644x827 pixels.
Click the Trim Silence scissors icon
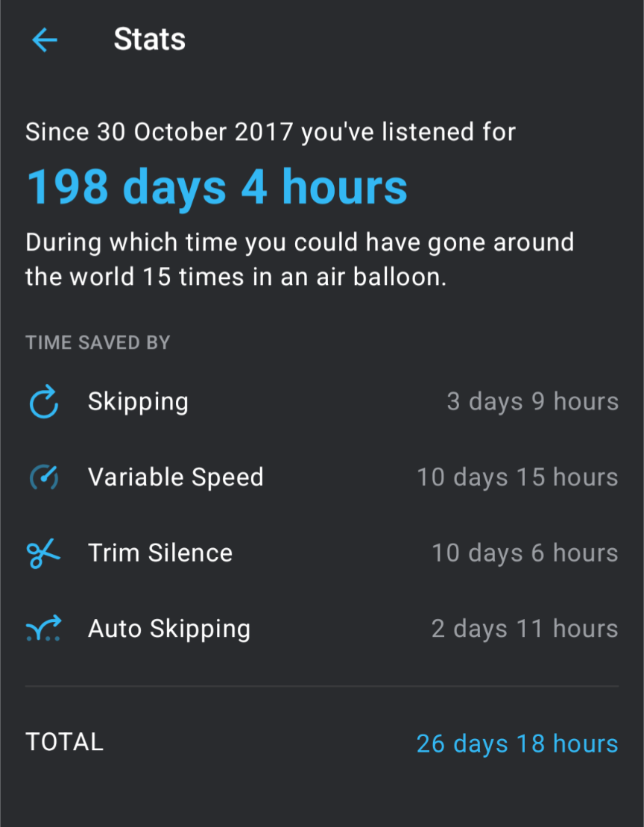tap(44, 553)
